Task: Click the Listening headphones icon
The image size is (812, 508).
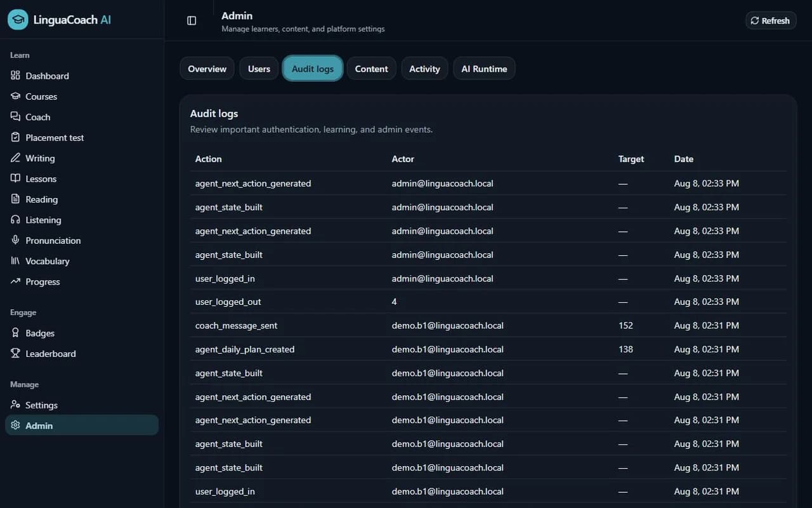Action: (x=15, y=220)
